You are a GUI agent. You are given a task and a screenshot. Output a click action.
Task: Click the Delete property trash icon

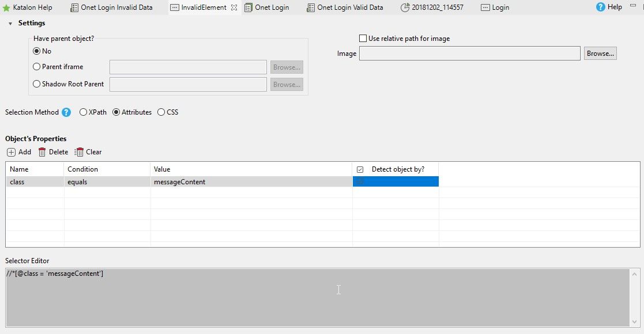pyautogui.click(x=42, y=152)
